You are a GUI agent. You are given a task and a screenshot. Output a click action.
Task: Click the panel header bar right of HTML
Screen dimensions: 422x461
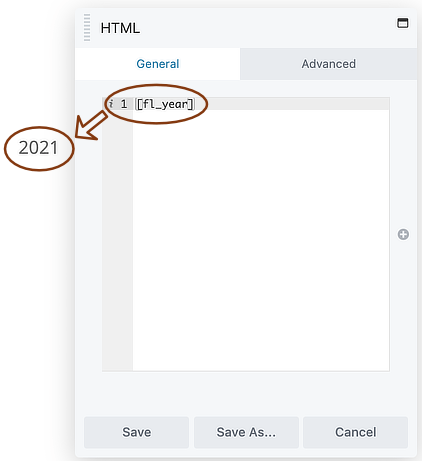pyautogui.click(x=267, y=28)
